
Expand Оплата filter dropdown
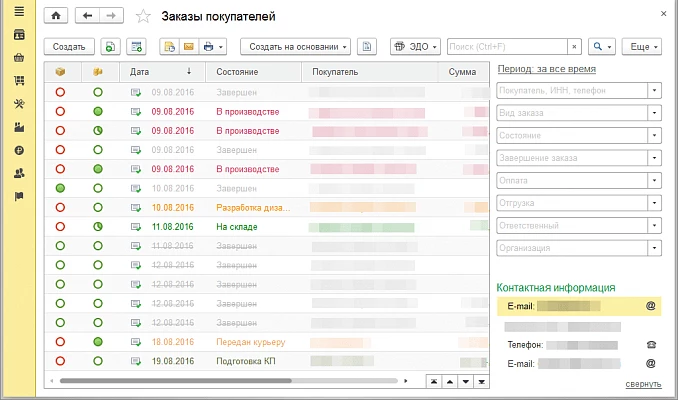pos(654,180)
